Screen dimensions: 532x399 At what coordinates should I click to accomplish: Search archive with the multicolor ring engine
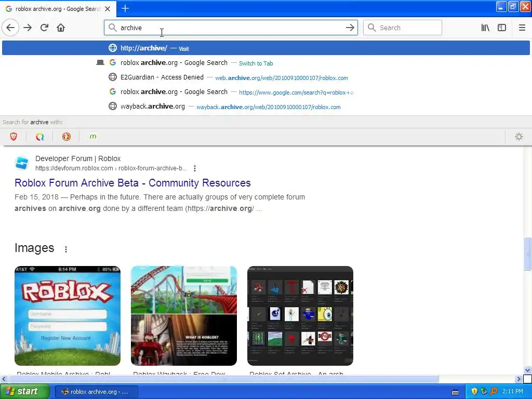coord(39,137)
